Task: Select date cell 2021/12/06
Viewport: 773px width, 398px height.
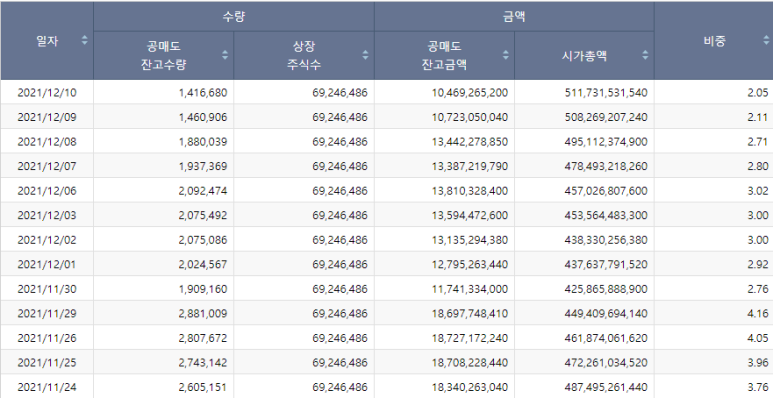Action: (x=47, y=191)
